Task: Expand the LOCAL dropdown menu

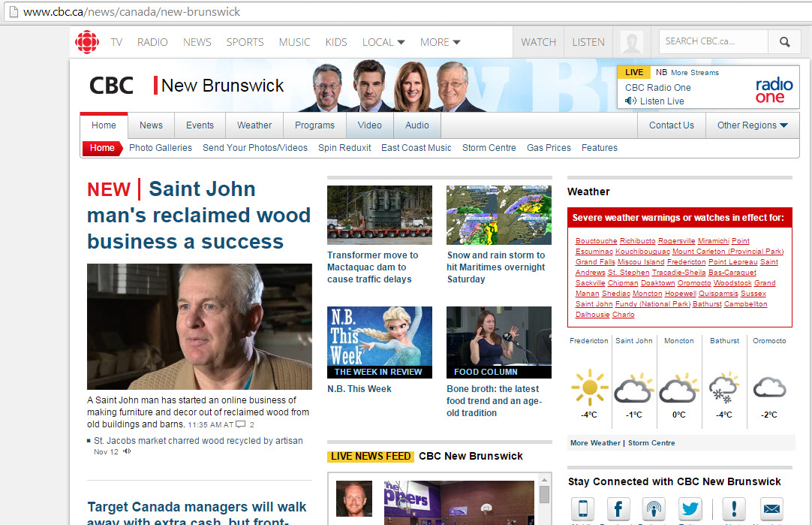Action: pos(383,42)
